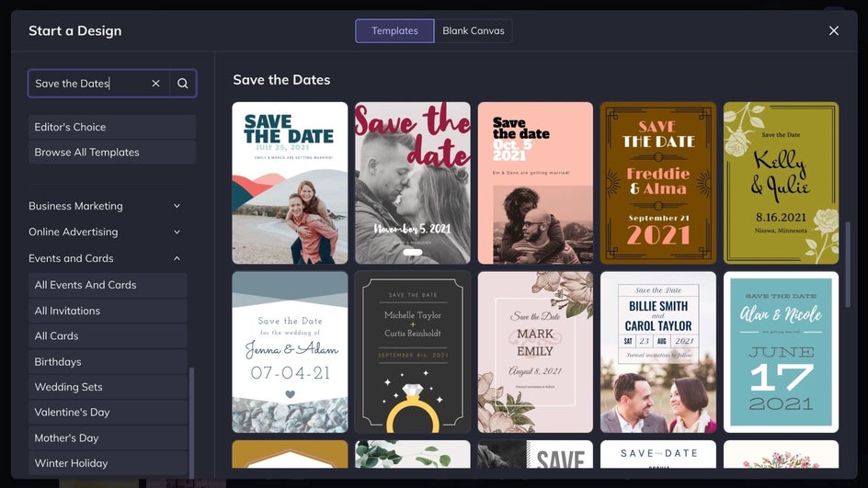Choose the pink Oct. 5 2021 template
The height and width of the screenshot is (488, 868).
tap(535, 183)
